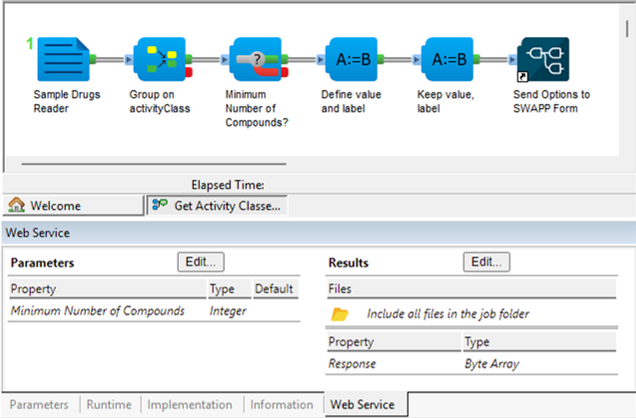The image size is (636, 418).
Task: Switch to Get Activity Classe... tab
Action: 217,205
